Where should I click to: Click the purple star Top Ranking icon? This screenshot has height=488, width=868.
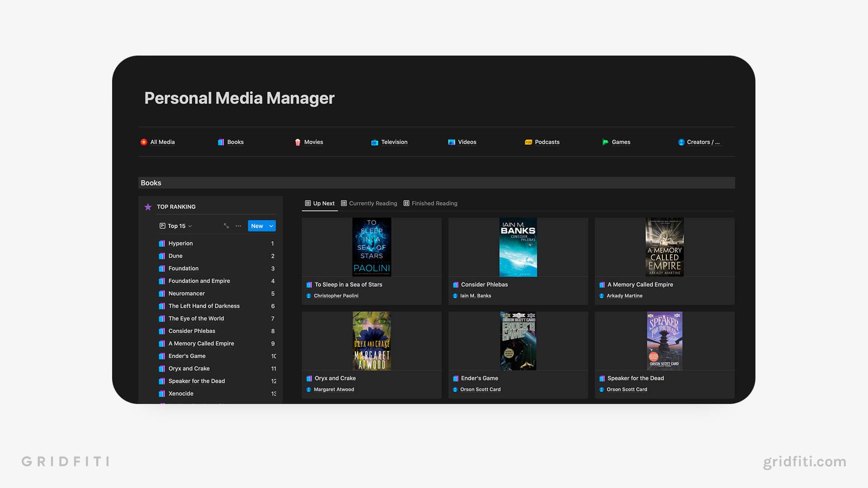[x=148, y=207]
